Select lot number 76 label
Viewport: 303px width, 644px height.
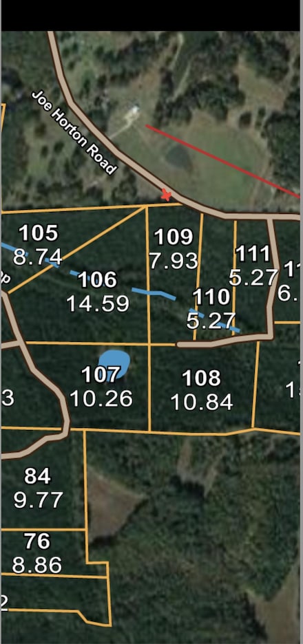tap(37, 541)
